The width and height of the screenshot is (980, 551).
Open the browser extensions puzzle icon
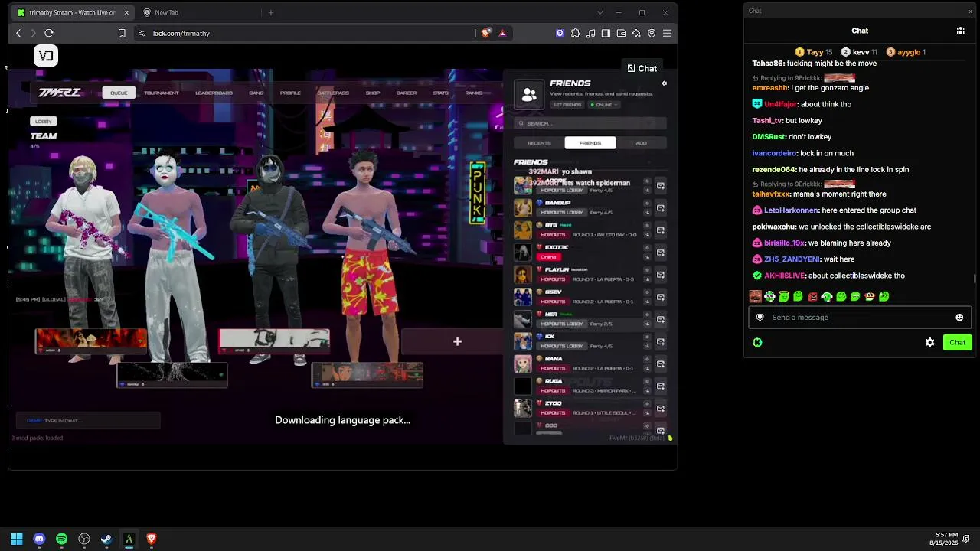coord(575,33)
